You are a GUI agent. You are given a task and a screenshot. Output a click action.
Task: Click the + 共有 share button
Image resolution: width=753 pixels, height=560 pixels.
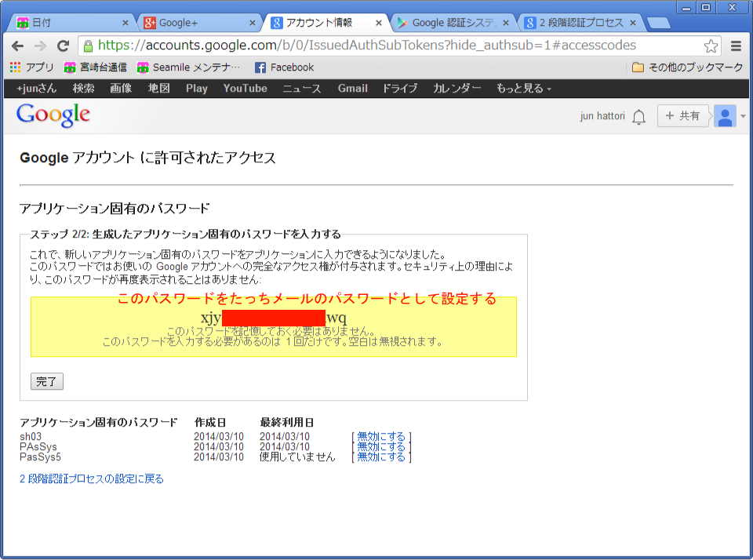tap(682, 116)
